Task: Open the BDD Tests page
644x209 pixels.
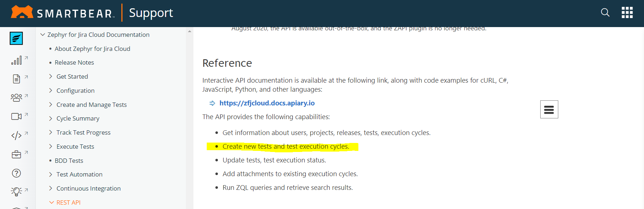Action: coord(69,161)
